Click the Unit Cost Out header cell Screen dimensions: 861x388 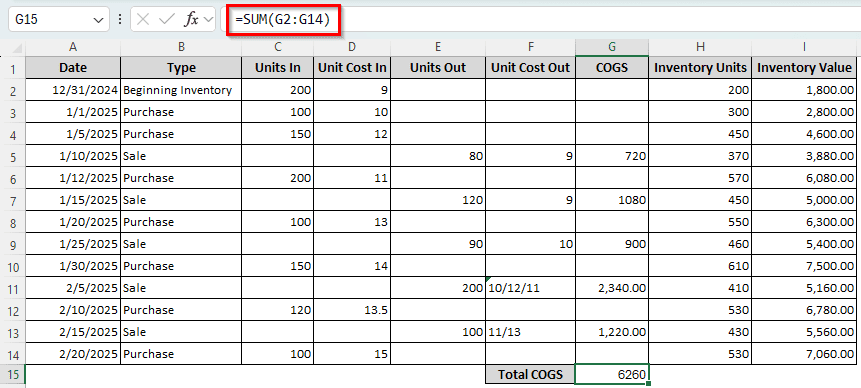point(531,68)
